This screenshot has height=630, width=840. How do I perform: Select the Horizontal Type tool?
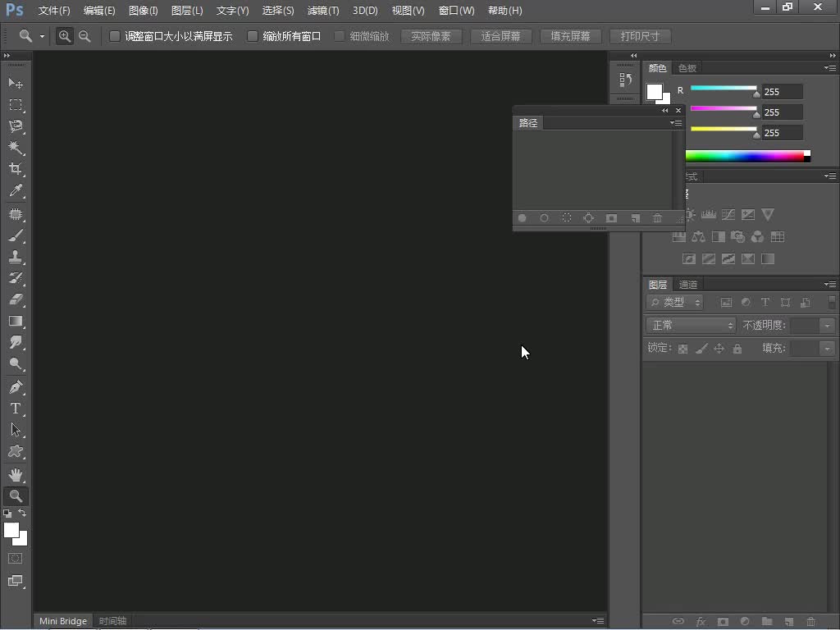tap(16, 409)
